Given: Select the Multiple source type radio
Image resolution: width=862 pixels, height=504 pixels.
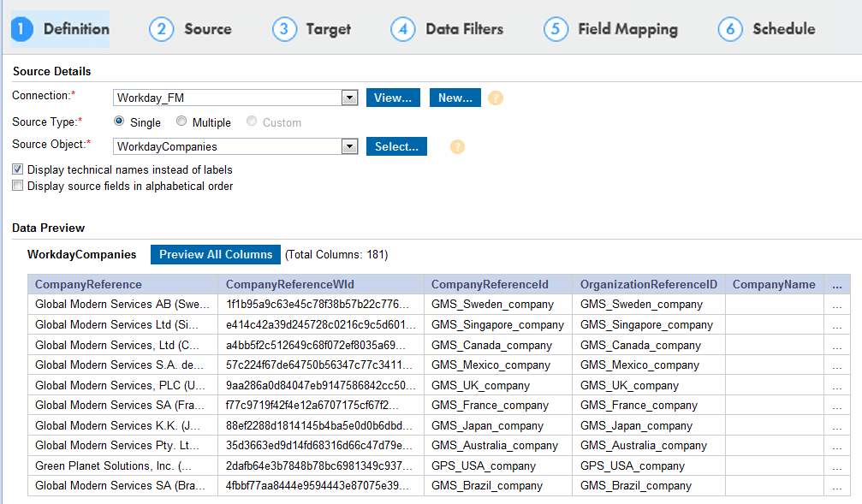Looking at the screenshot, I should point(181,121).
